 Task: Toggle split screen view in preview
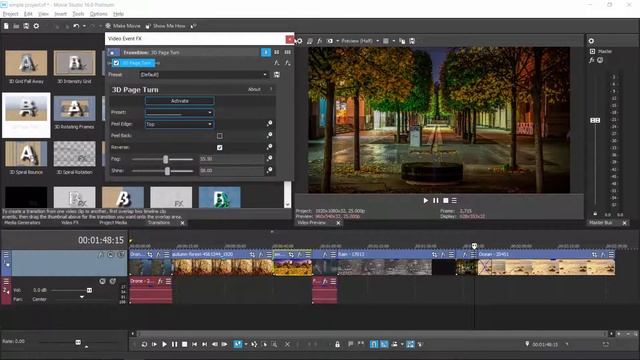point(329,41)
